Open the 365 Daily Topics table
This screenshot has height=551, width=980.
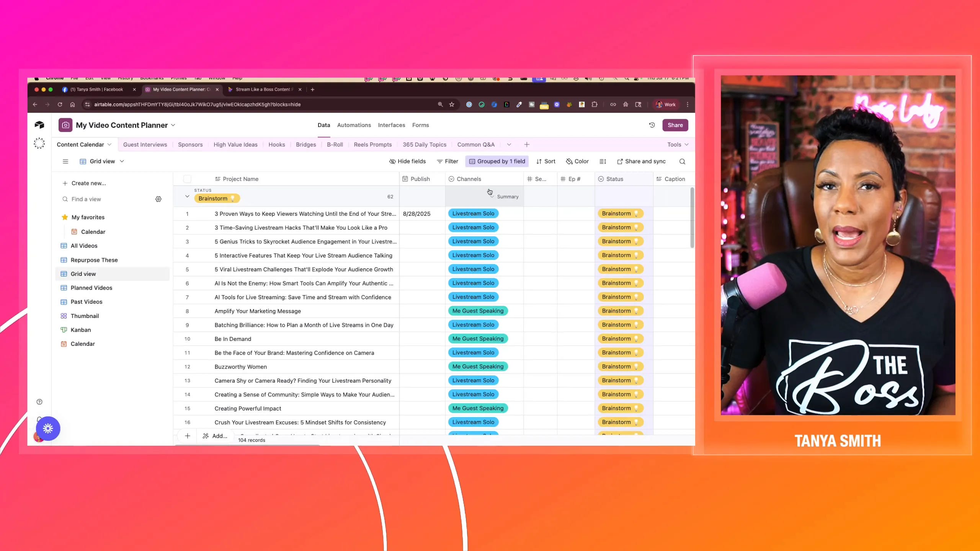coord(424,145)
